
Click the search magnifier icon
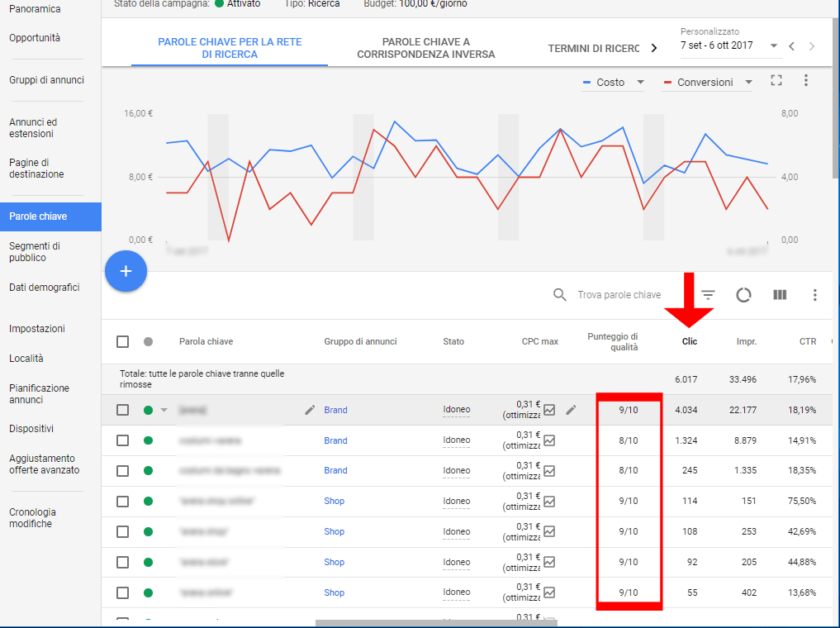[560, 295]
